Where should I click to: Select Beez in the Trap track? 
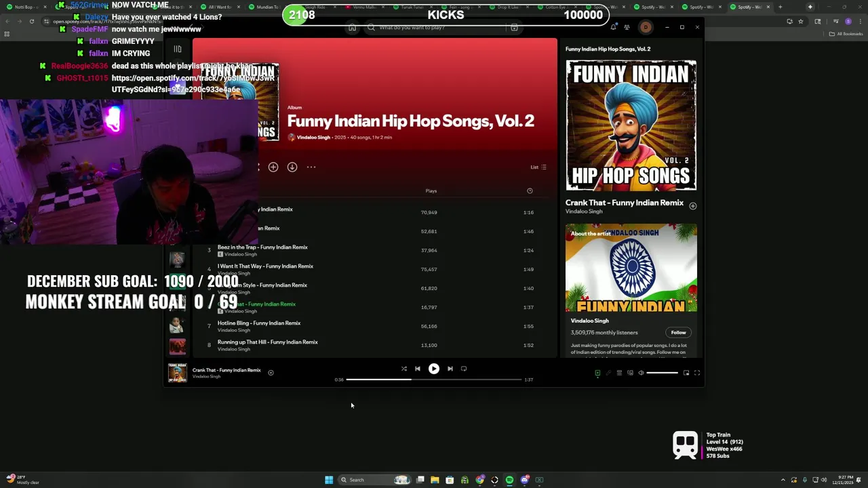tap(262, 247)
